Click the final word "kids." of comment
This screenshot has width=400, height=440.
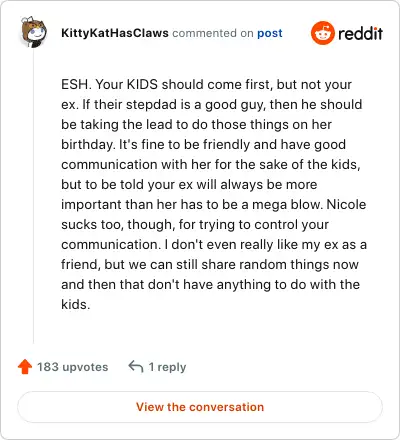coord(76,304)
